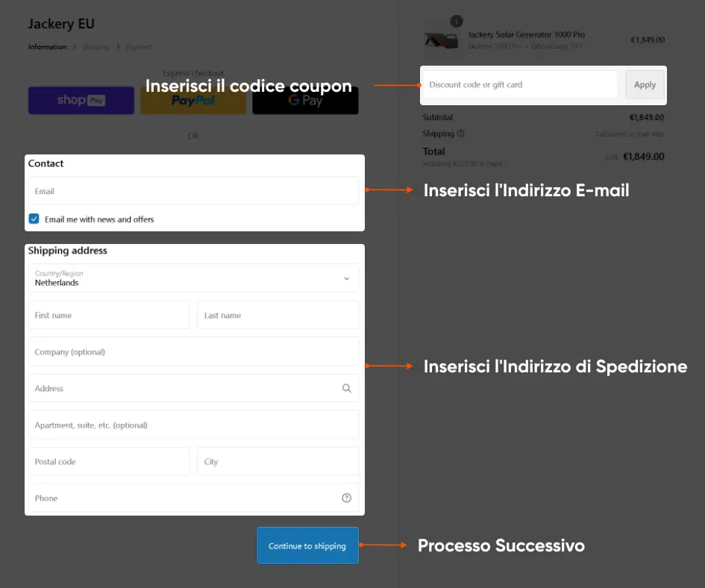Pay with the PayPal express checkout icon
705x588 pixels.
[192, 101]
